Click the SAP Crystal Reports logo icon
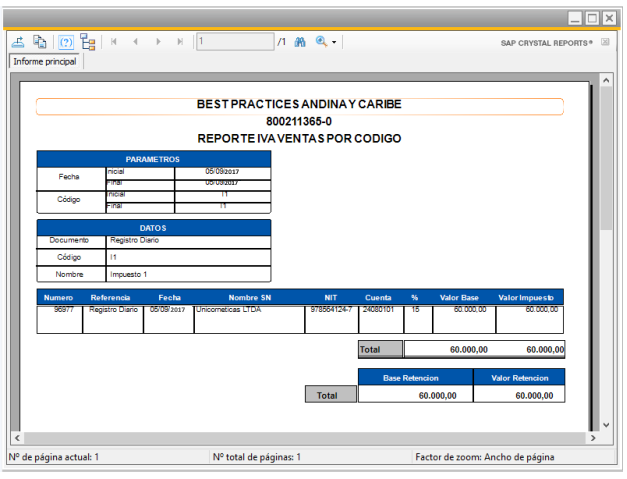Image resolution: width=627 pixels, height=479 pixels. tap(604, 43)
